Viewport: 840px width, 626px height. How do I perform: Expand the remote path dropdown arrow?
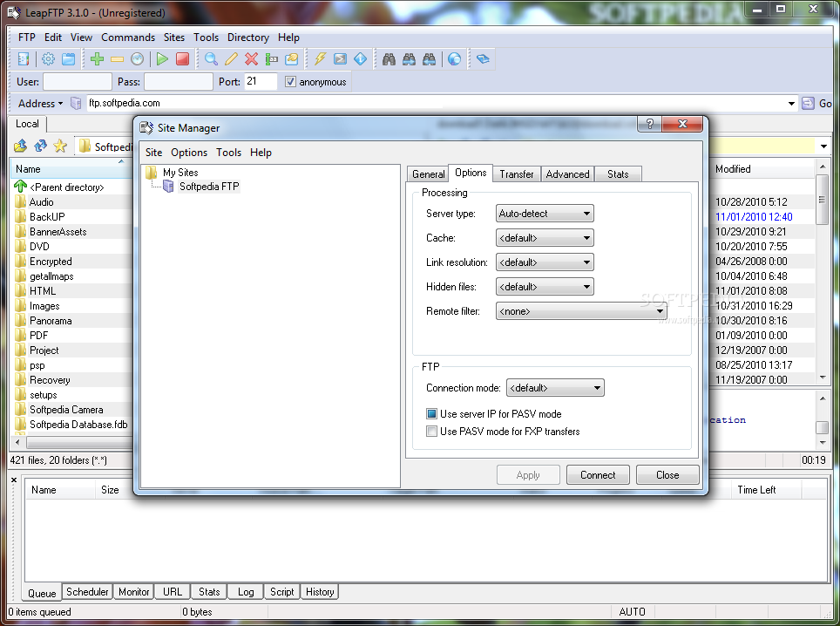(x=824, y=146)
